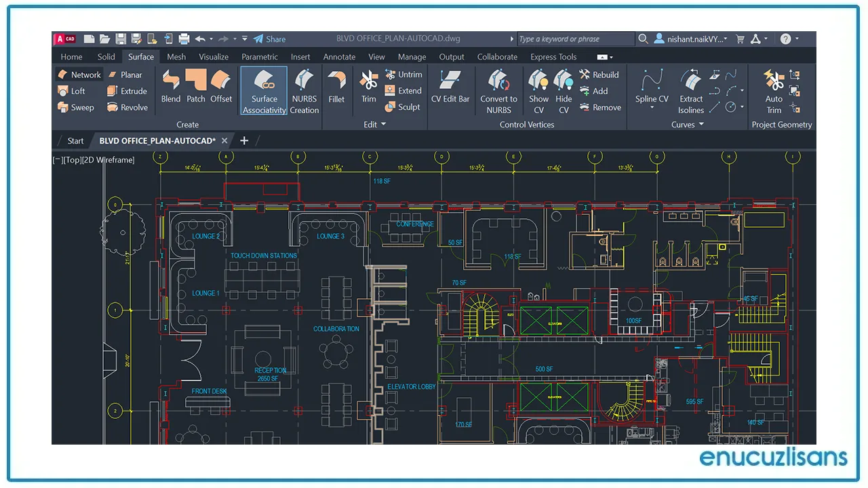Expand the Curves panel

pyautogui.click(x=688, y=125)
